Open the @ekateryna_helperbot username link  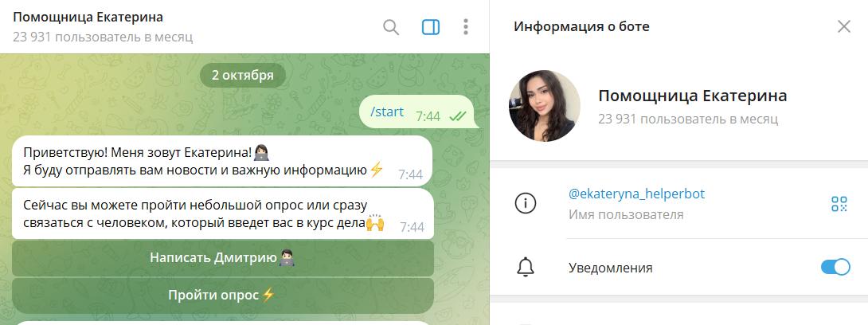[636, 194]
